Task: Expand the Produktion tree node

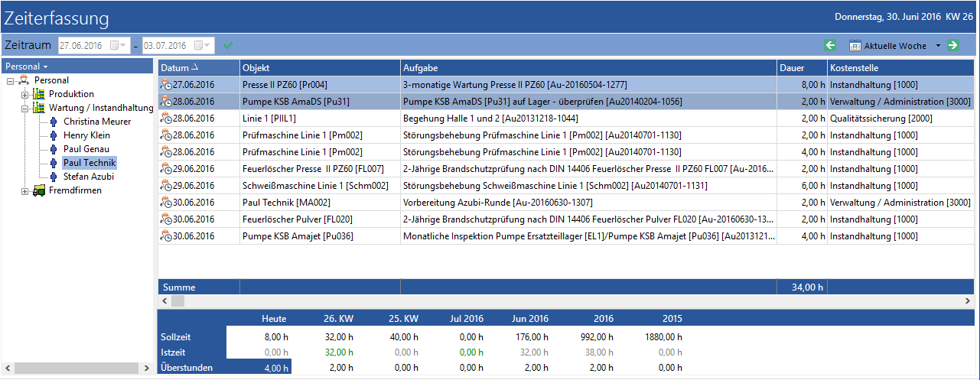Action: 24,94
